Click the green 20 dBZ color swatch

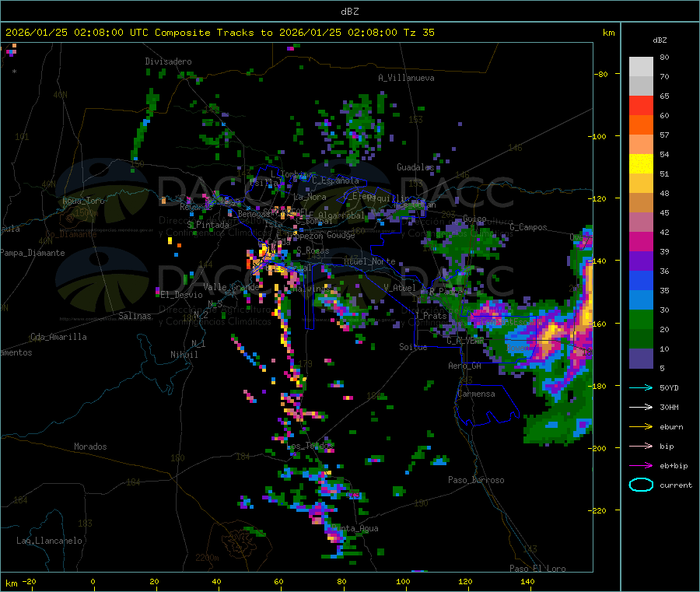(x=641, y=319)
